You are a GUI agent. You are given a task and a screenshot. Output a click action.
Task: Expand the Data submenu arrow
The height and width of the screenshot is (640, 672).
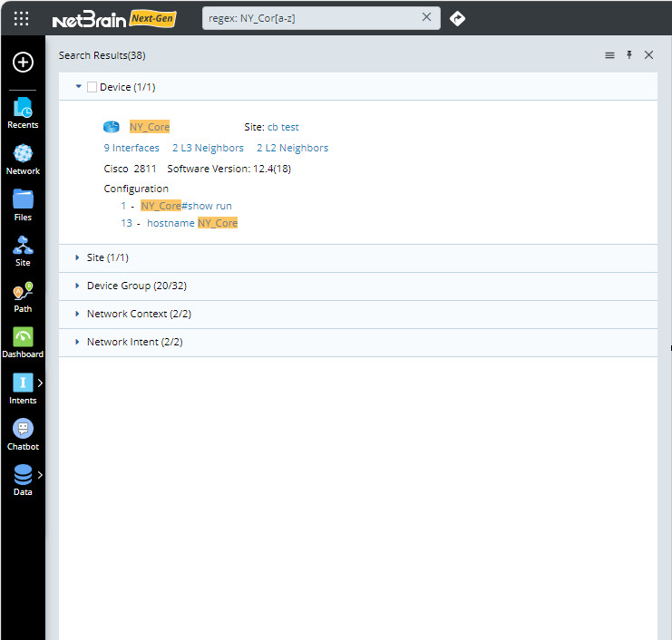40,475
